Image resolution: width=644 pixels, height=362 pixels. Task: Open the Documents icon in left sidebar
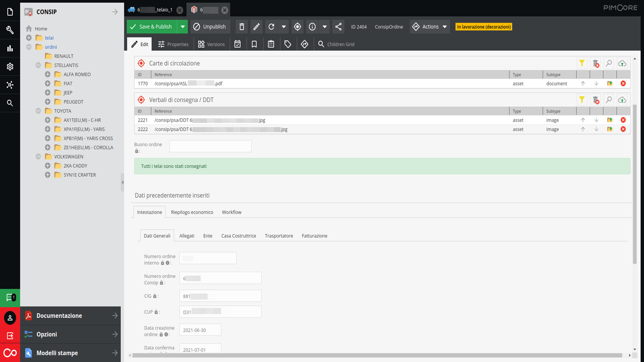tap(10, 12)
